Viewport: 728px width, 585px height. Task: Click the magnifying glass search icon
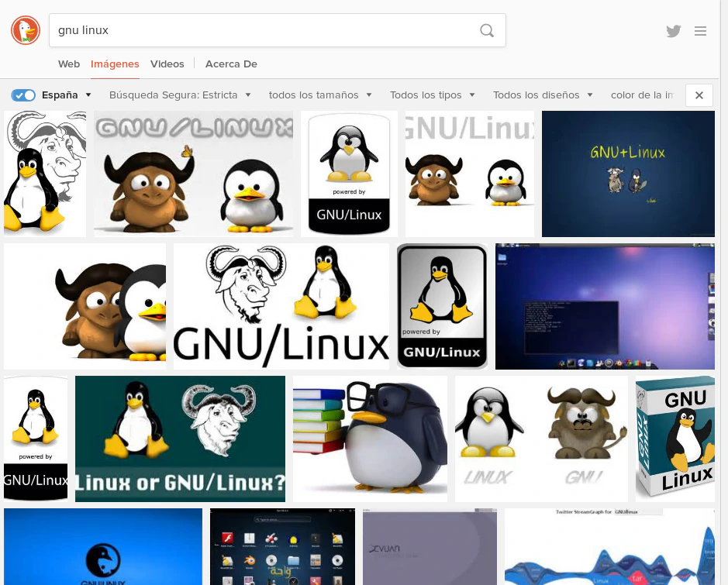click(x=486, y=31)
